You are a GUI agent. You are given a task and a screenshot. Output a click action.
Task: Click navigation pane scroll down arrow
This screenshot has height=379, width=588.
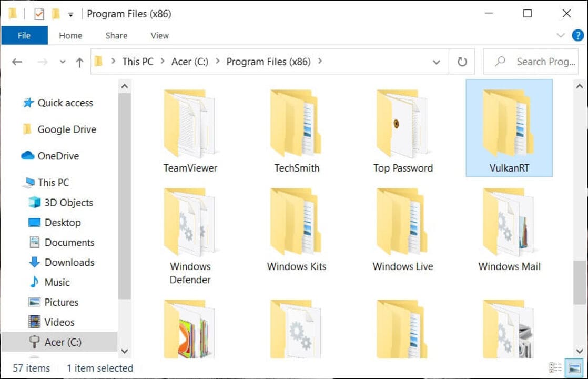[125, 351]
